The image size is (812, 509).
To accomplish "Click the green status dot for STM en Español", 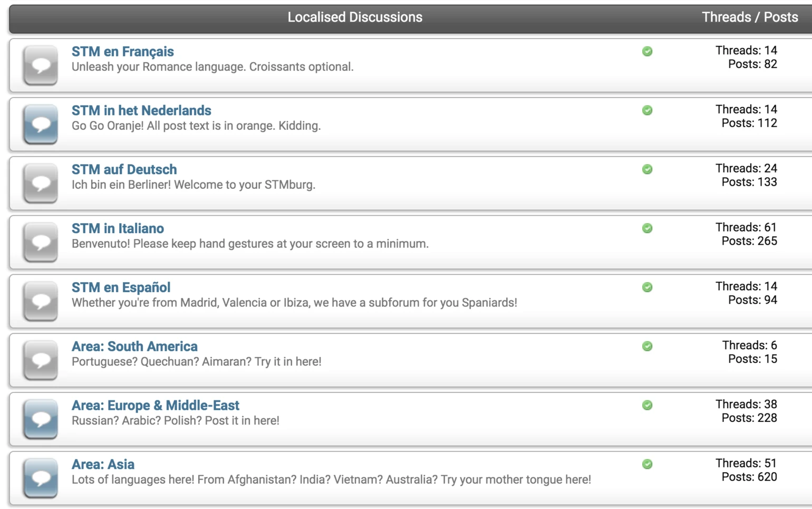I will coord(647,287).
